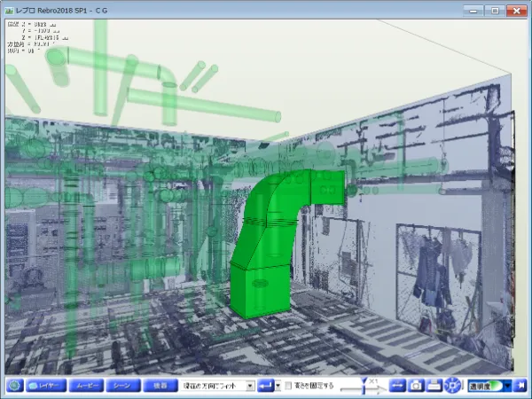532x399 pixels.
Task: Open the view direction fit combo box
Action: (218, 386)
